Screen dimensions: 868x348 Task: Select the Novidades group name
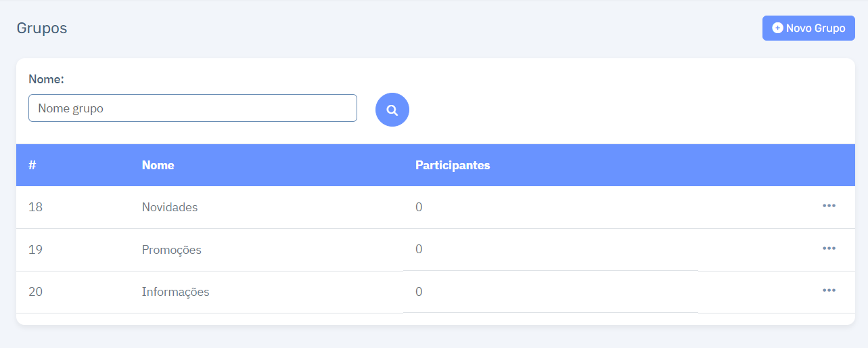coord(170,207)
